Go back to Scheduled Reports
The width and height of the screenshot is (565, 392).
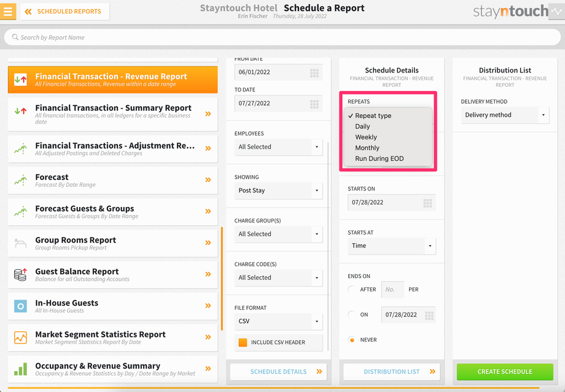[65, 12]
